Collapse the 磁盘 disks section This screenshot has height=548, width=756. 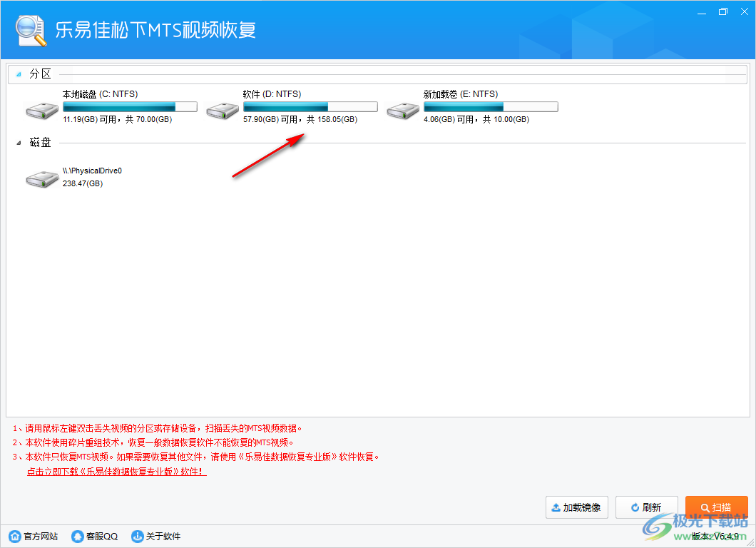19,143
